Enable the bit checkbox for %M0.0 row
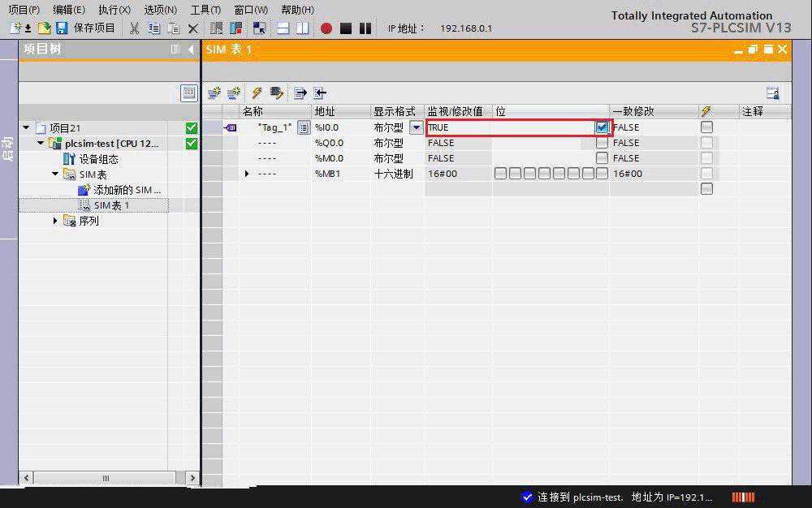The height and width of the screenshot is (508, 812). 602,158
